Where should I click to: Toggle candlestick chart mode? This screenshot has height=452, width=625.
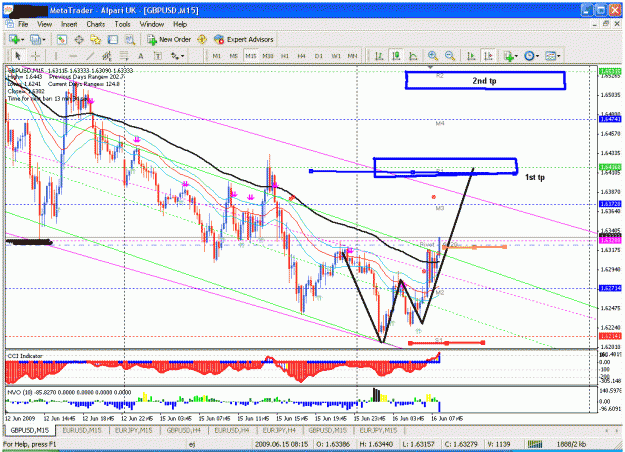pos(396,56)
